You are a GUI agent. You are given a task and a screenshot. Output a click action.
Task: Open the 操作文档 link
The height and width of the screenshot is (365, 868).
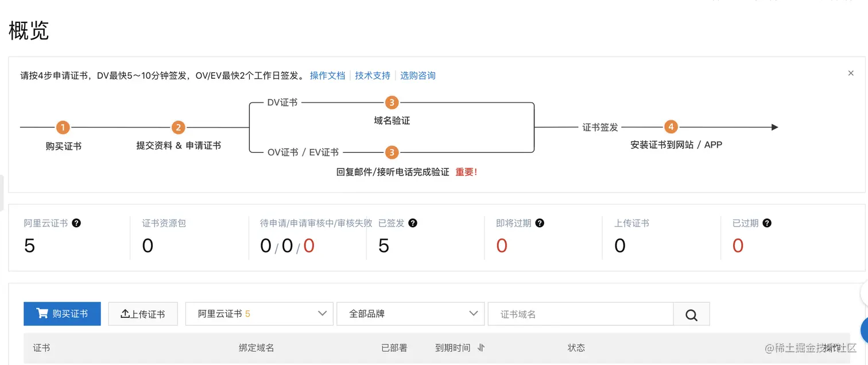click(328, 75)
